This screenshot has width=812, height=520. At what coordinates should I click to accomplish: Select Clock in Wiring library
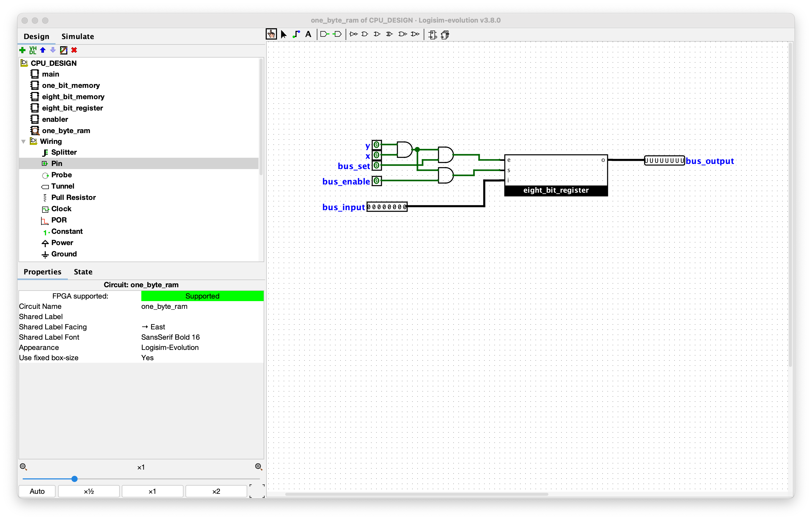pos(61,209)
